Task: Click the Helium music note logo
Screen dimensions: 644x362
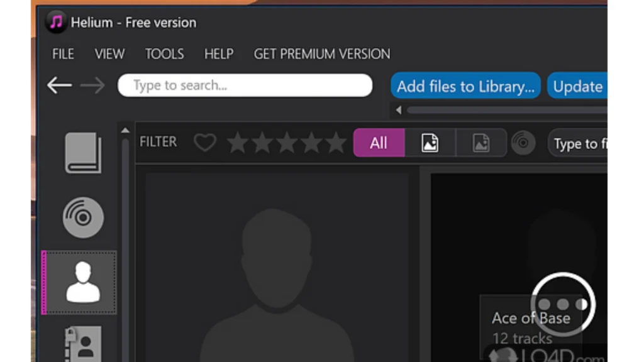Action: [55, 21]
